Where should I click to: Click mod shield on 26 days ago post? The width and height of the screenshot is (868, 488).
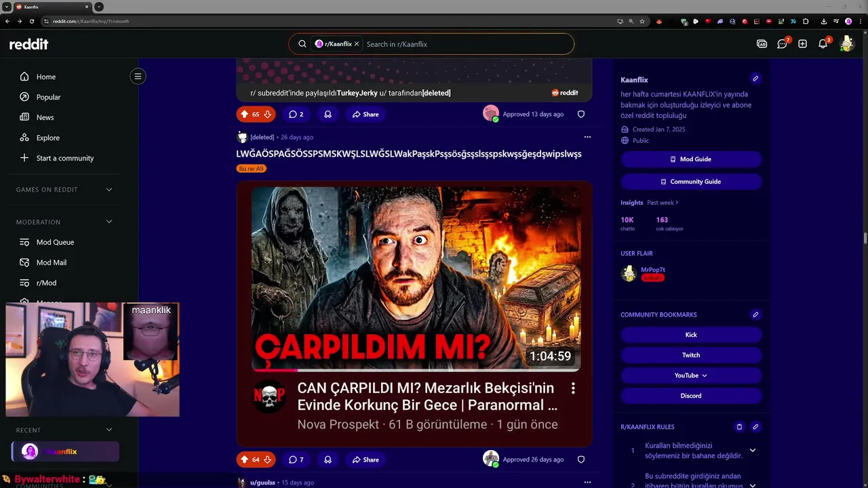581,460
